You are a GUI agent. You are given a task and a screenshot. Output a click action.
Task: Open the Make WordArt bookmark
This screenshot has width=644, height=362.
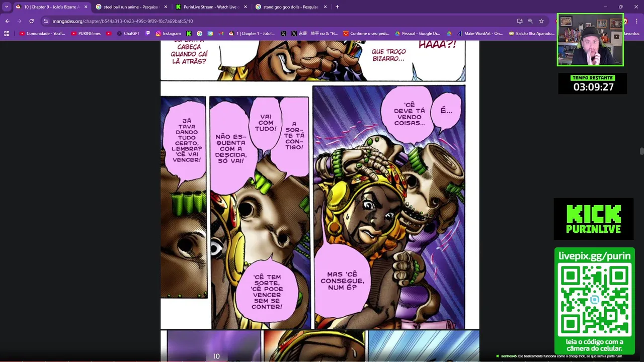pos(480,34)
